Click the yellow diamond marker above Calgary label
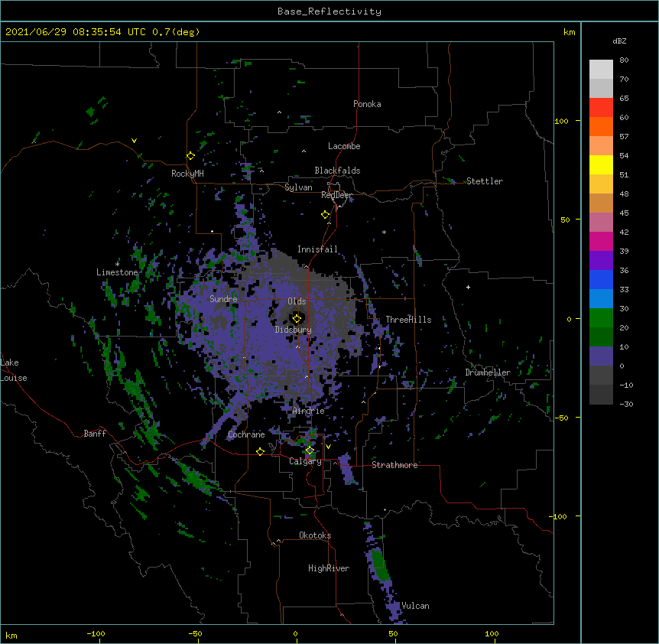 click(310, 450)
